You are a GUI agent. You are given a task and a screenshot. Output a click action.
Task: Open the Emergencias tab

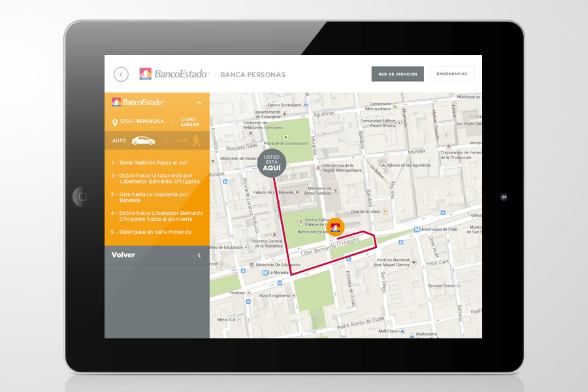pos(452,74)
